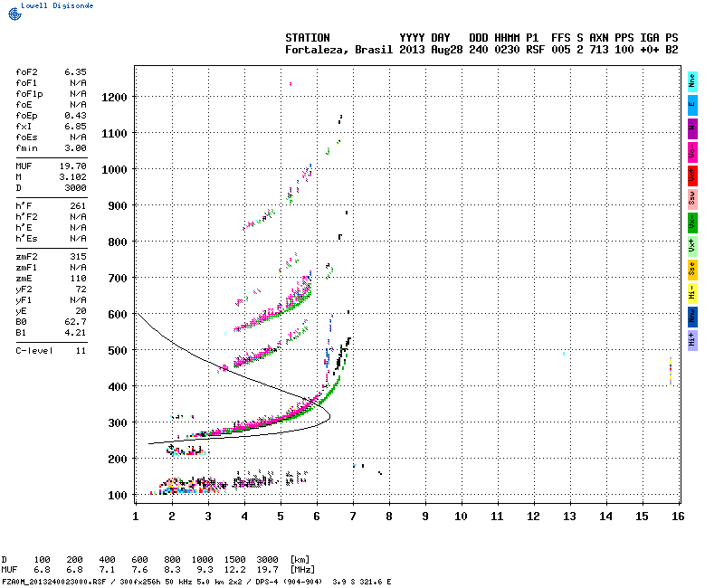Screen dimensions: 724x588
Task: Click the fxI value 6.85
Action: pyautogui.click(x=75, y=127)
